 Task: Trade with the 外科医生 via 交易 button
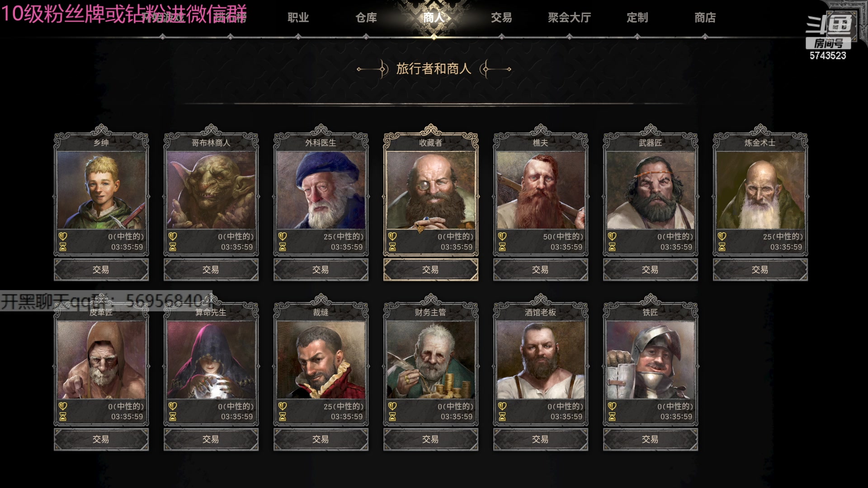(321, 270)
